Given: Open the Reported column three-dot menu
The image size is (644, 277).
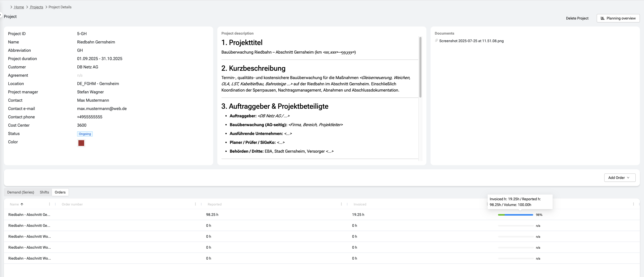Looking at the screenshot, I should [341, 204].
